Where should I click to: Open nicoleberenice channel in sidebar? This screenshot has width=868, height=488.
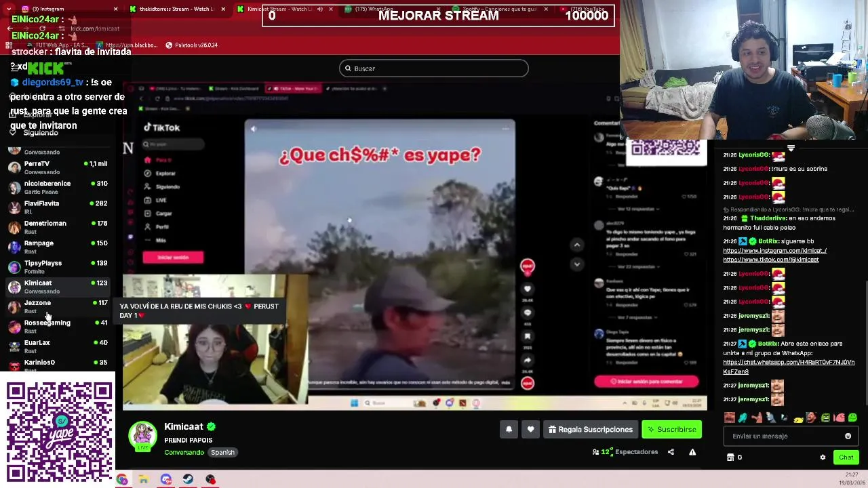pos(58,187)
